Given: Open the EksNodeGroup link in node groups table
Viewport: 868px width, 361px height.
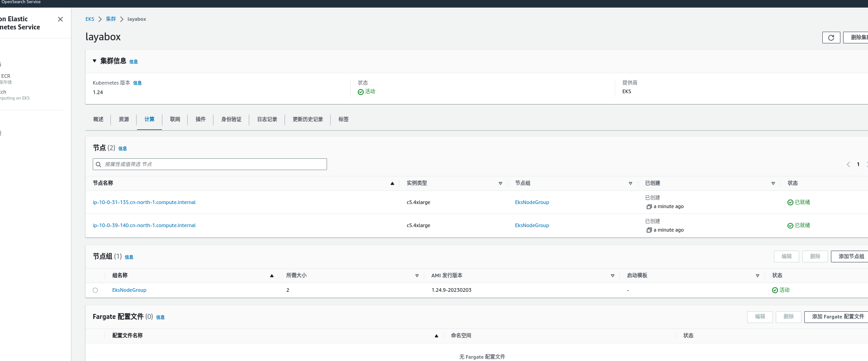Looking at the screenshot, I should coord(129,290).
